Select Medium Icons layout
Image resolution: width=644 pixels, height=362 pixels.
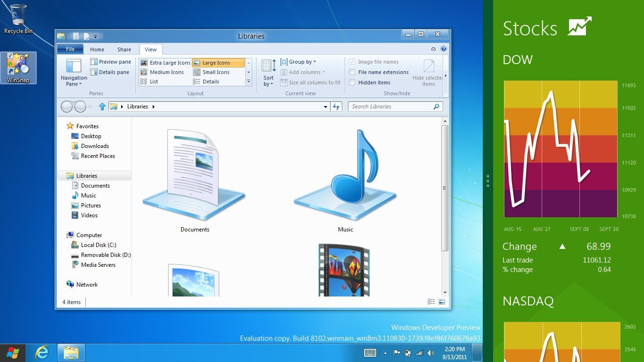tap(162, 72)
